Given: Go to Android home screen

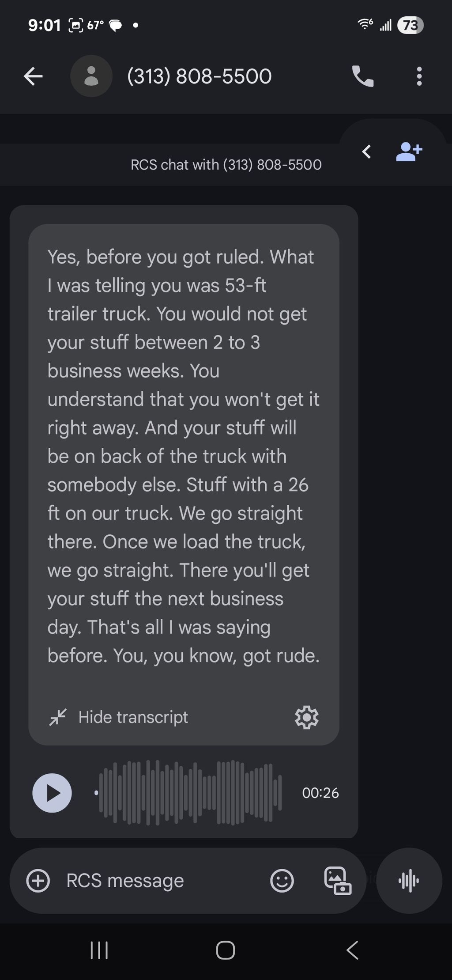Looking at the screenshot, I should point(226,950).
